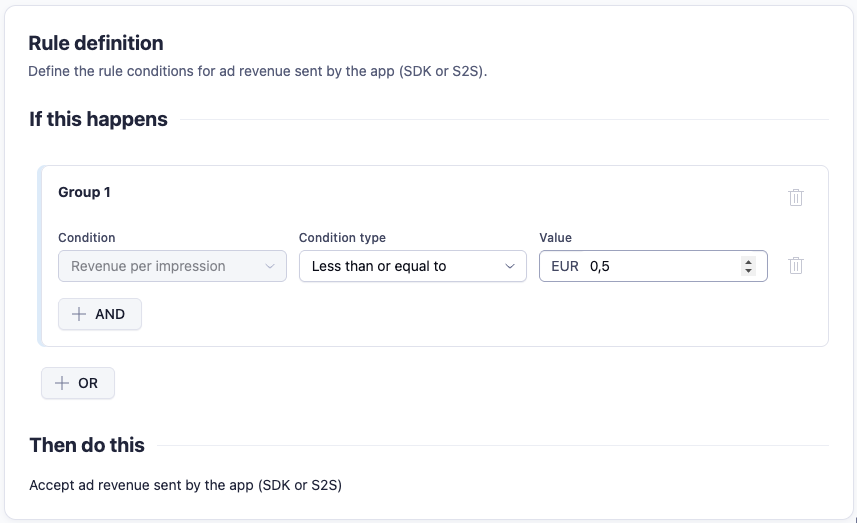Click the chevron on the Revenue per impression field

269,266
